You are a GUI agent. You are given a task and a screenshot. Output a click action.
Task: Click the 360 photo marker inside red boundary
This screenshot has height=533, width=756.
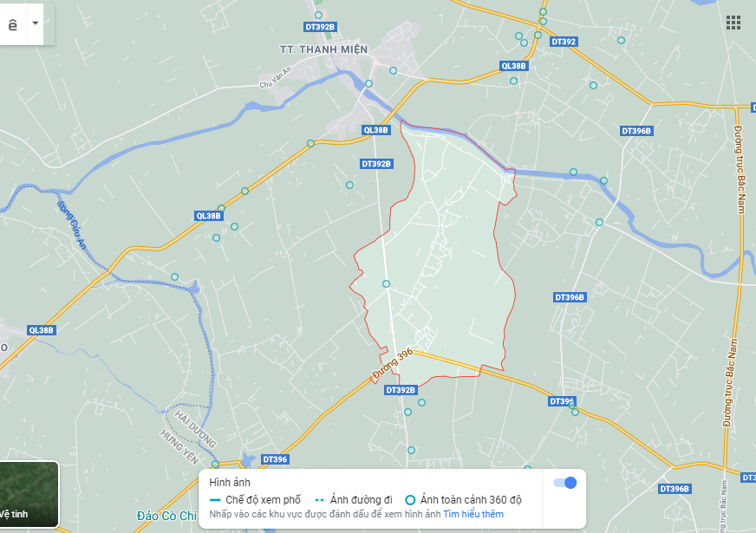click(x=386, y=284)
